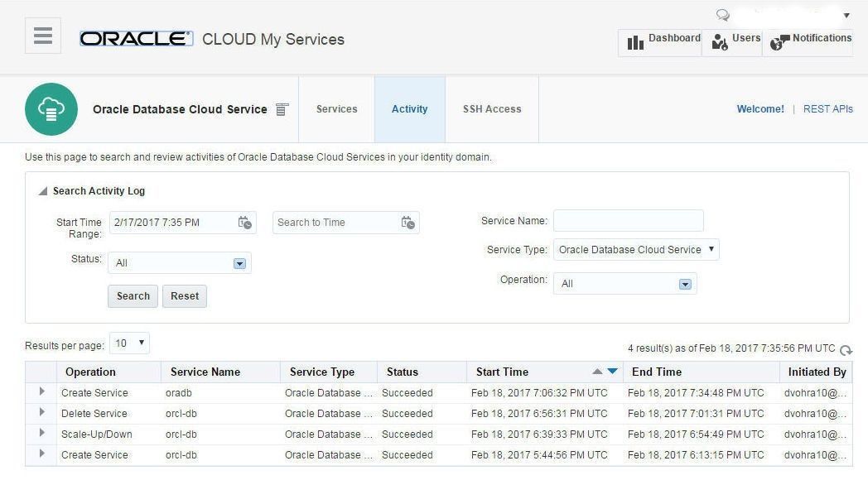Go to the Dashboard

(x=660, y=42)
